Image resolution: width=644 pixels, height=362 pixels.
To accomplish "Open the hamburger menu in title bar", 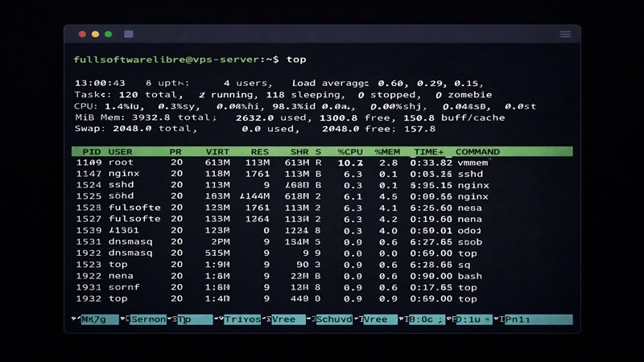I will point(565,35).
